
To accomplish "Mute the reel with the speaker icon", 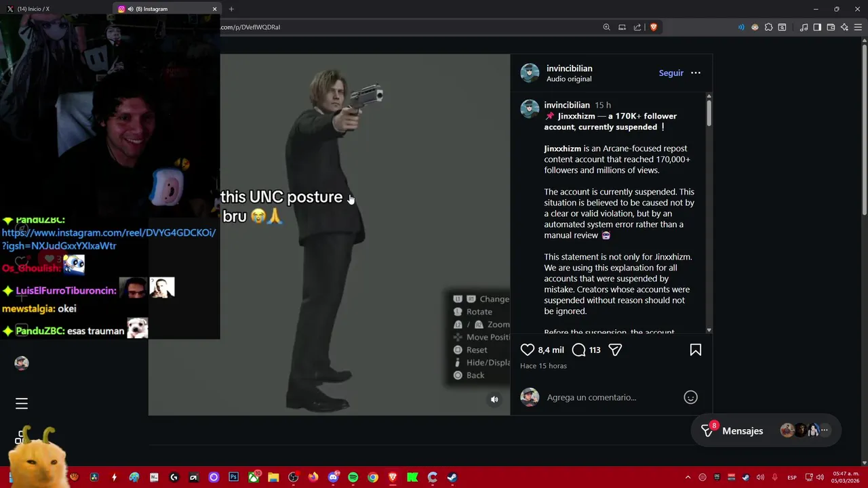I will click(x=494, y=400).
